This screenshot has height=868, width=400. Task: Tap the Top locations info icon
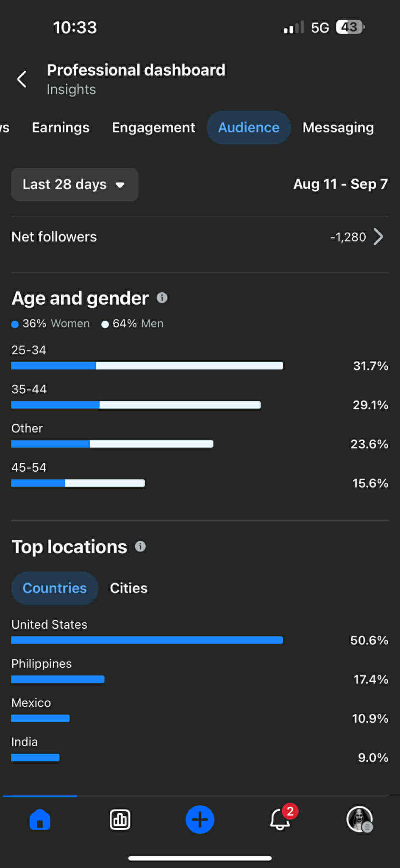(x=140, y=546)
